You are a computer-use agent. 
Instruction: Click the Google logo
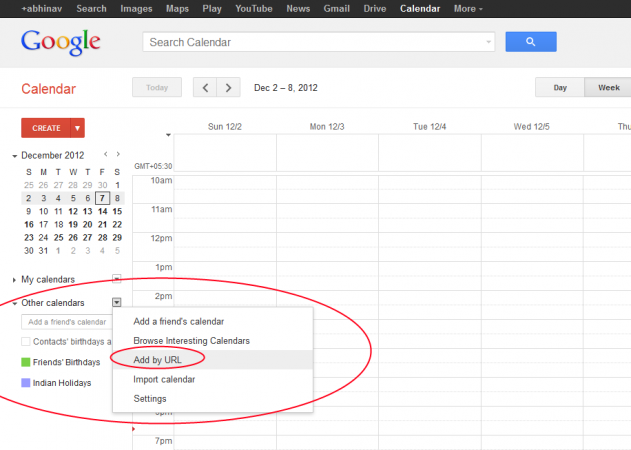pos(61,42)
